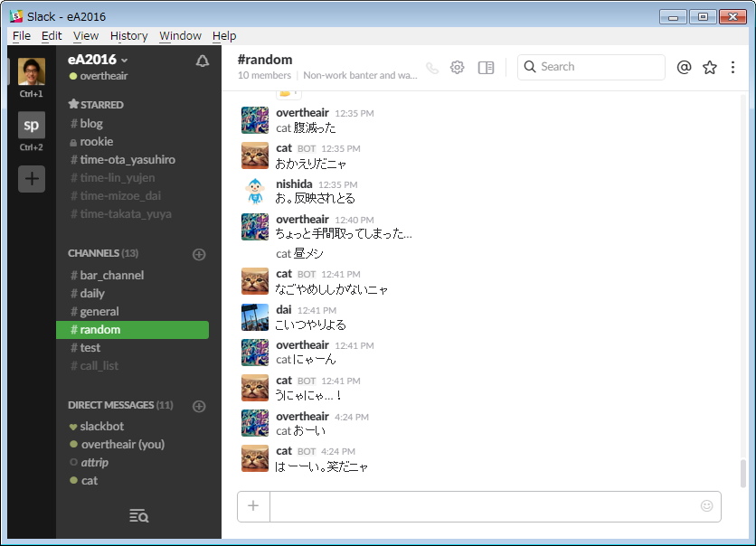Open the Edit menu
756x546 pixels.
(52, 35)
